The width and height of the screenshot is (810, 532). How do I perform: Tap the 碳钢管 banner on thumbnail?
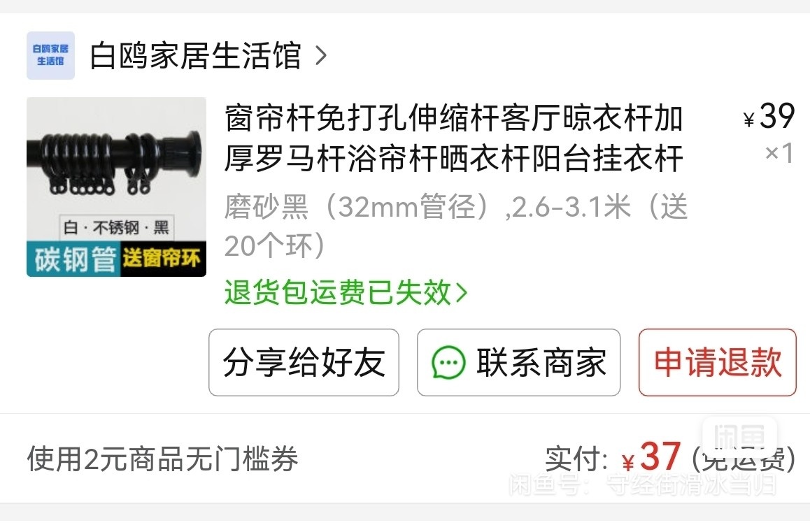coord(74,259)
